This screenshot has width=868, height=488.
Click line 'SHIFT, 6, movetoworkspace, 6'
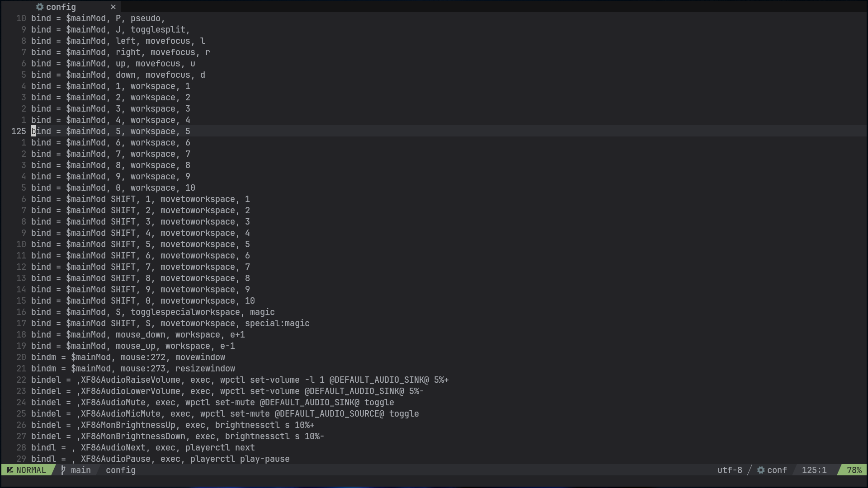[x=141, y=255]
